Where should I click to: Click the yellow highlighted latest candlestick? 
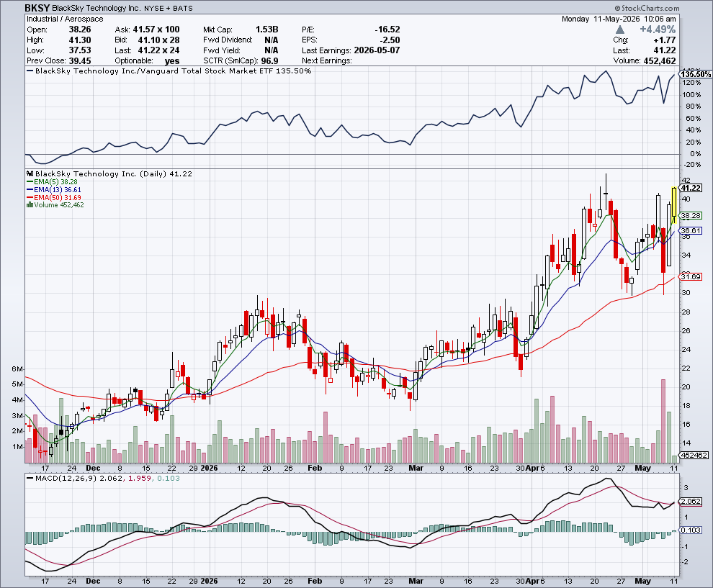(x=674, y=205)
